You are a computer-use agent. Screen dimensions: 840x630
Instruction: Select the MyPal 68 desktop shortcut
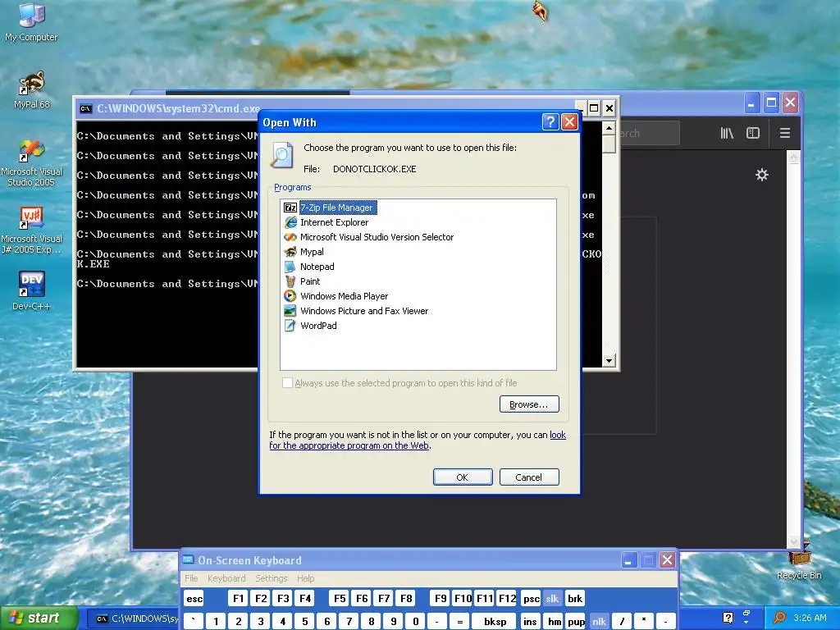[x=31, y=90]
